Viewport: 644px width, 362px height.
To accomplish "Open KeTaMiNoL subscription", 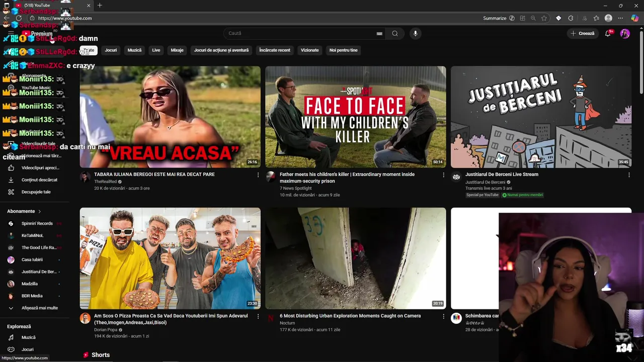I will click(x=35, y=236).
